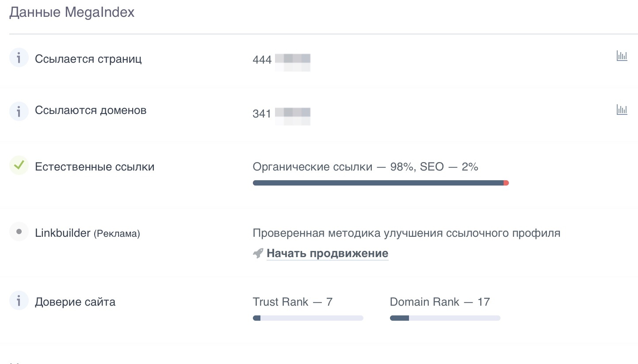Click green checkmark icon for Естественные ссылки
The height and width of the screenshot is (364, 638).
click(19, 166)
